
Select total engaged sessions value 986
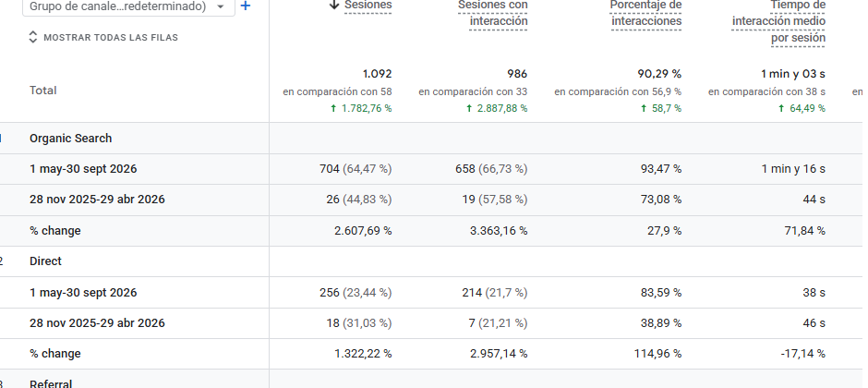[517, 74]
